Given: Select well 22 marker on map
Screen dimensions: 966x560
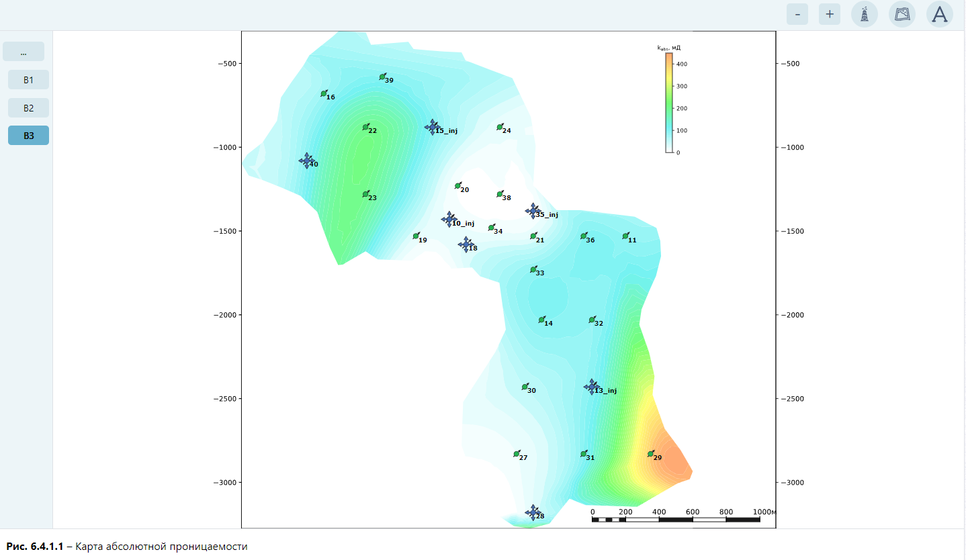Looking at the screenshot, I should pos(366,127).
